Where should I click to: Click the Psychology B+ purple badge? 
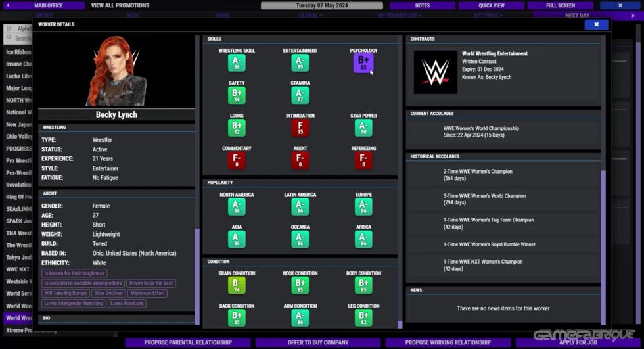click(x=363, y=63)
